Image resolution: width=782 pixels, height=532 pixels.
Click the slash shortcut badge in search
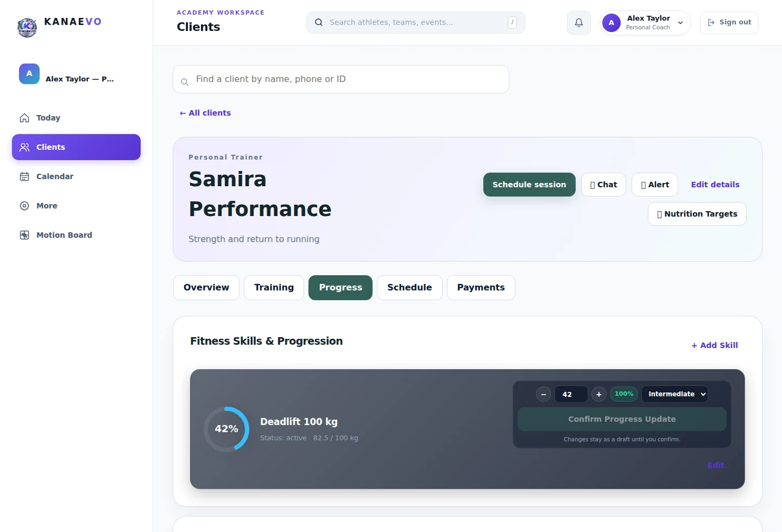click(x=512, y=22)
